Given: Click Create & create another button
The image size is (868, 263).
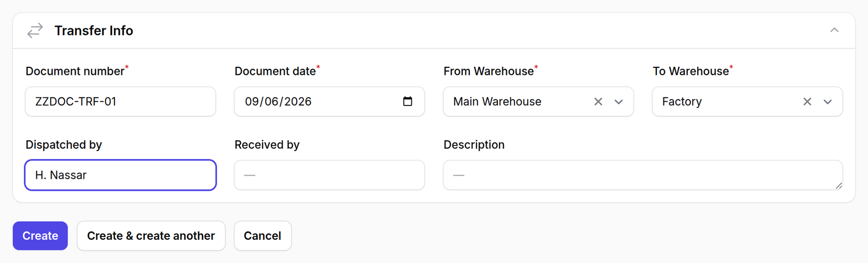Looking at the screenshot, I should click(151, 236).
